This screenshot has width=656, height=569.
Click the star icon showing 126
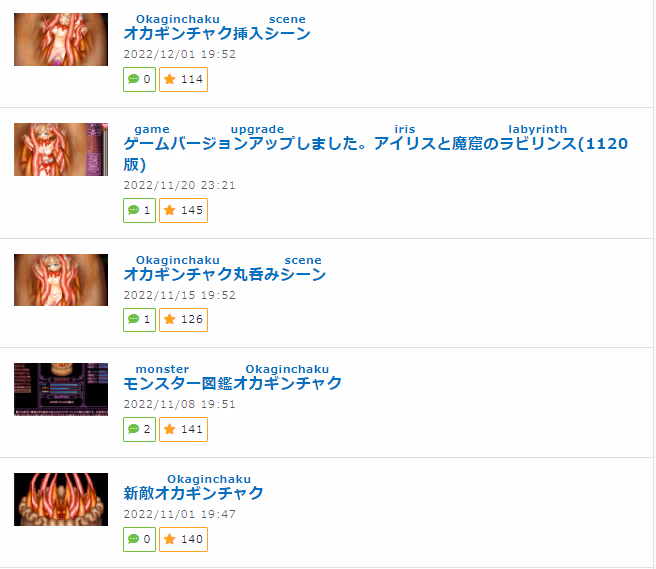[169, 320]
